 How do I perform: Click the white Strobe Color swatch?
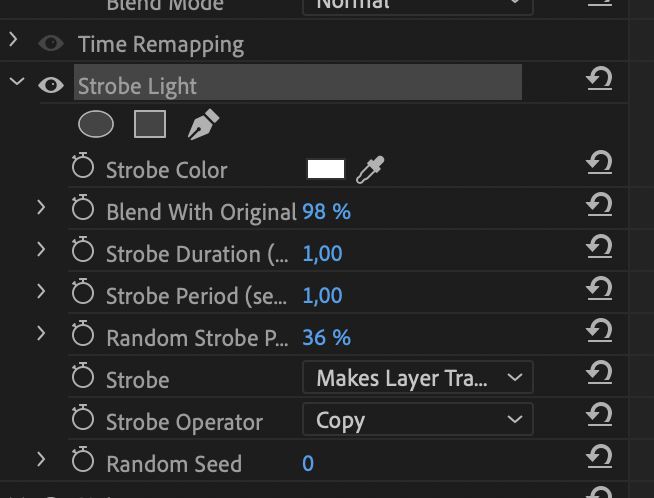coord(326,169)
